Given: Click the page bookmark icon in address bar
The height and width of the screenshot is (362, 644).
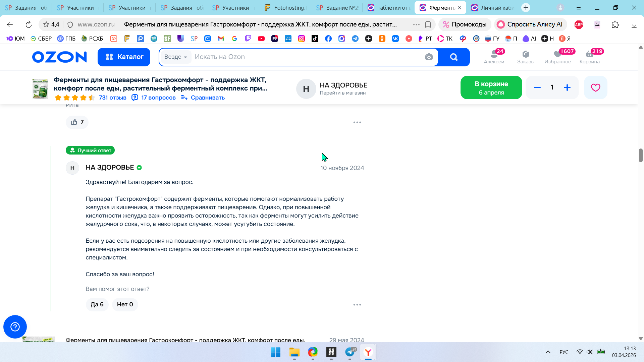Looking at the screenshot, I should [428, 24].
